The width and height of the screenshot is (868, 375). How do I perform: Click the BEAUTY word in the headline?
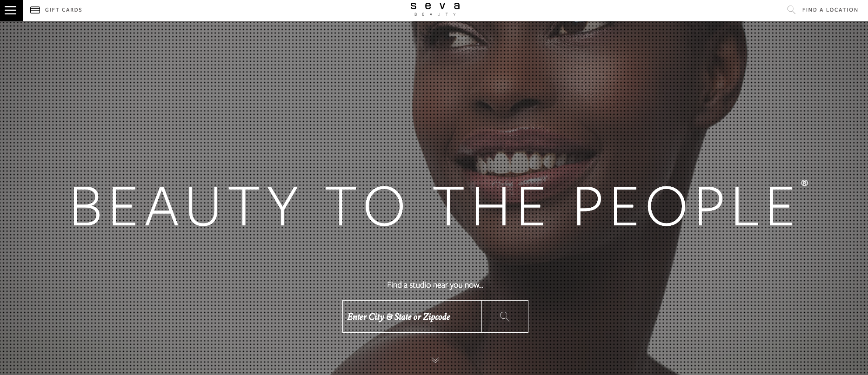coord(185,206)
